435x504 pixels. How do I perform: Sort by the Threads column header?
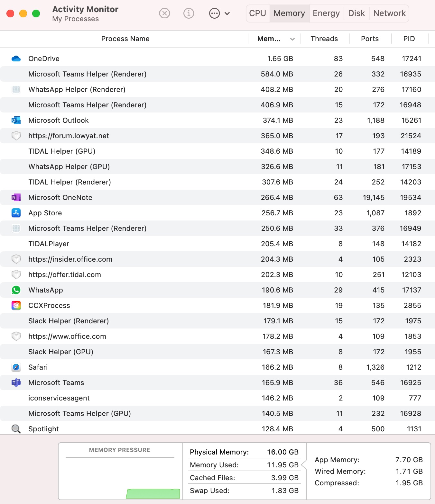pos(324,39)
